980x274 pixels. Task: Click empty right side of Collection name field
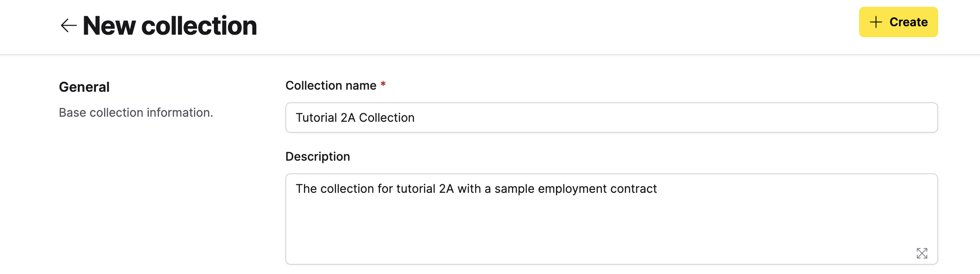(761, 118)
